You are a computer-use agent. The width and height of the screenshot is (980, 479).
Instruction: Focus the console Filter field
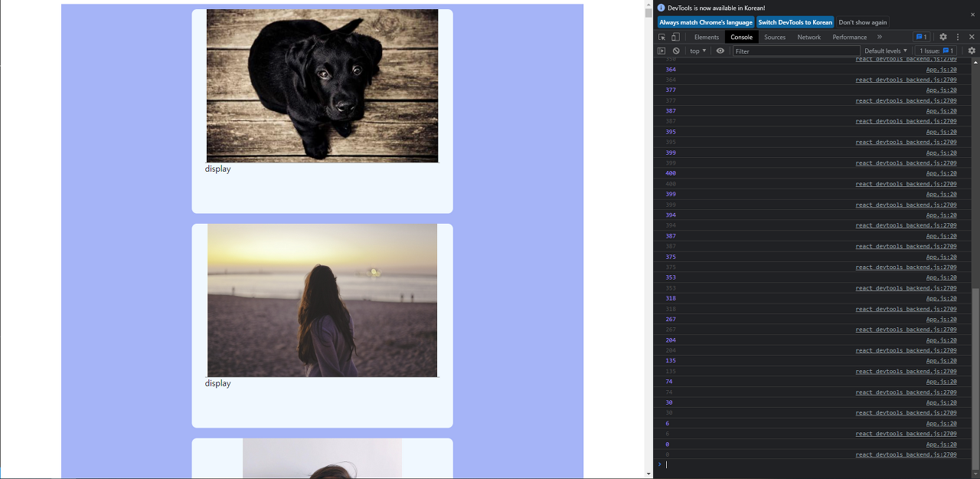[796, 51]
